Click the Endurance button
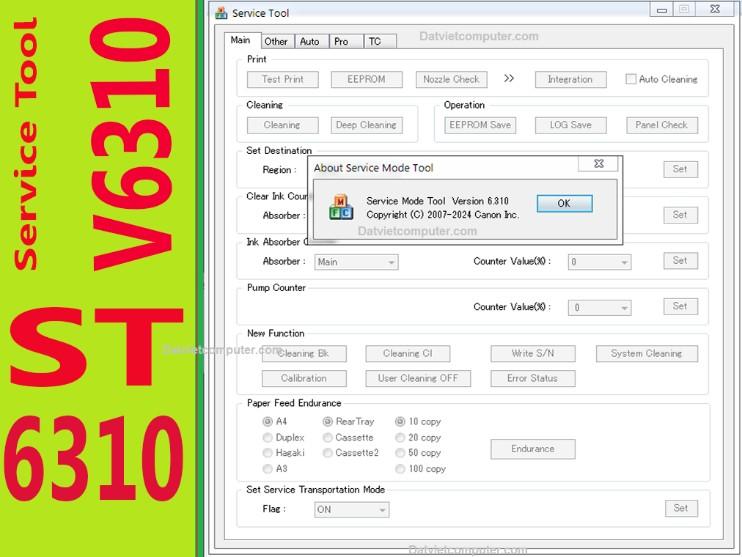The width and height of the screenshot is (742, 557). tap(533, 449)
